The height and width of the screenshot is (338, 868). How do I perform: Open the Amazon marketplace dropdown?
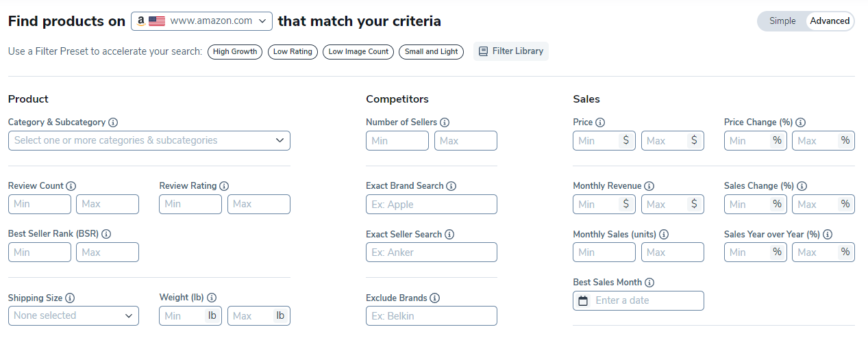201,21
